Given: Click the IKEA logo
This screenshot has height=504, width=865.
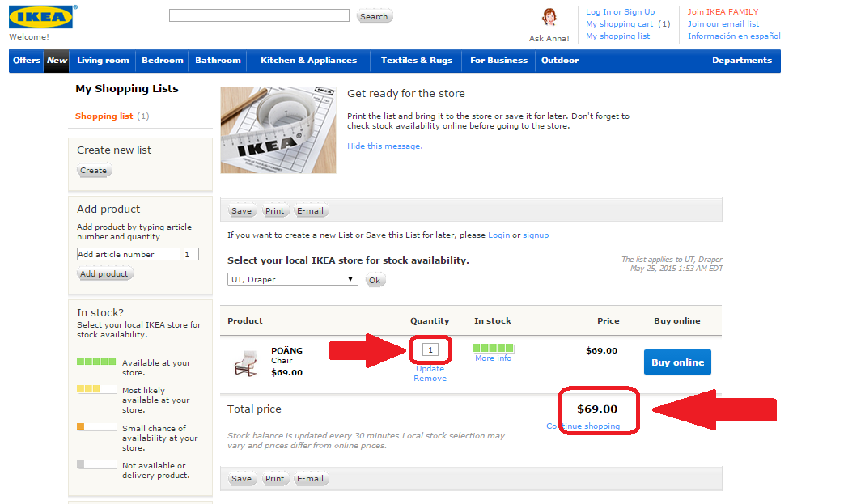Looking at the screenshot, I should pos(34,16).
